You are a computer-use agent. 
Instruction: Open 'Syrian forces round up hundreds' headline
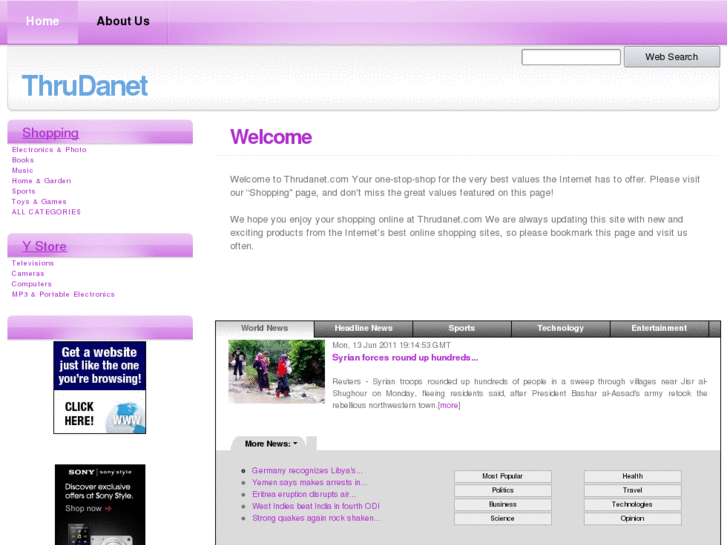tap(405, 358)
